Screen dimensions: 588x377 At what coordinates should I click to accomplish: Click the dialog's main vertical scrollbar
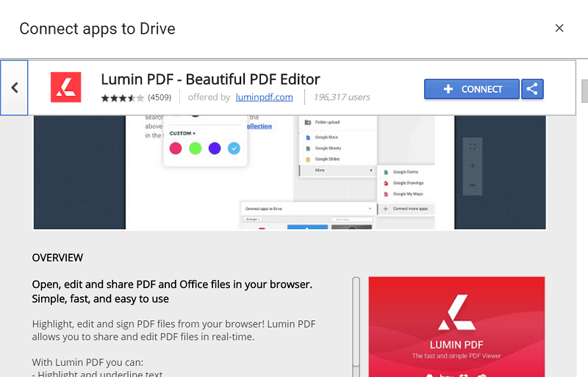tap(584, 91)
